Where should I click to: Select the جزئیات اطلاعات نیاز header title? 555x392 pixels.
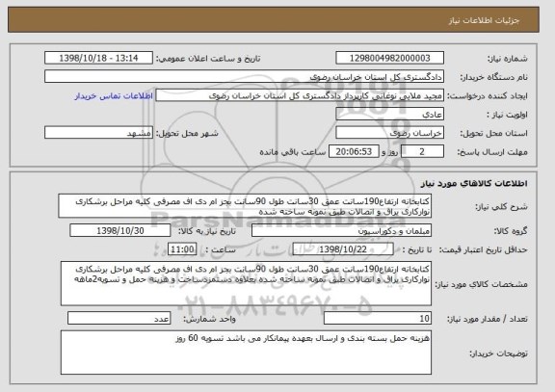click(484, 20)
